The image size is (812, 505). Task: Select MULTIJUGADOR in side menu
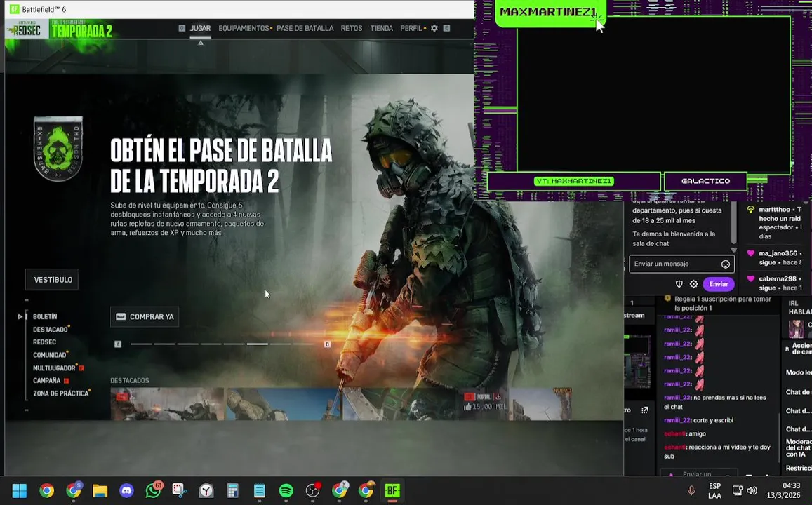tap(54, 368)
